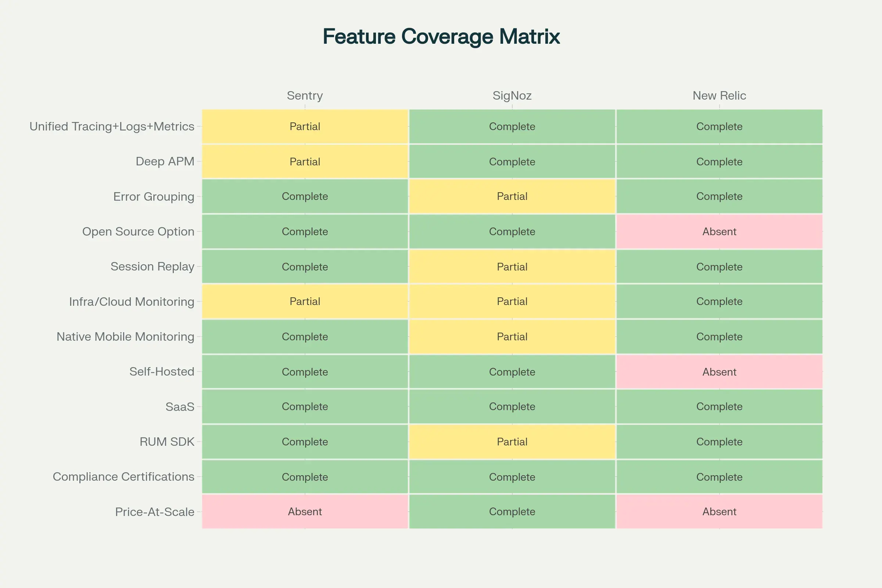Select SigNoz's Complete cell for Open Source Option

click(x=512, y=232)
